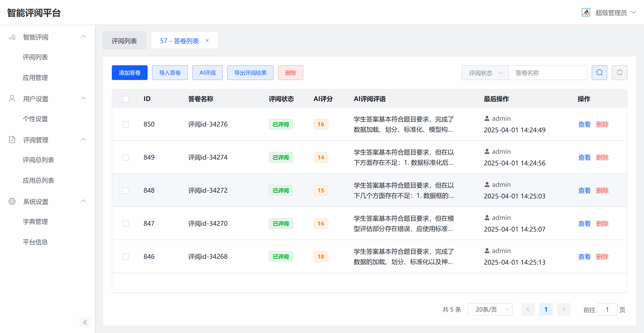Click the 用户设置 person icon
Image resolution: width=644 pixels, height=333 pixels.
(12, 99)
